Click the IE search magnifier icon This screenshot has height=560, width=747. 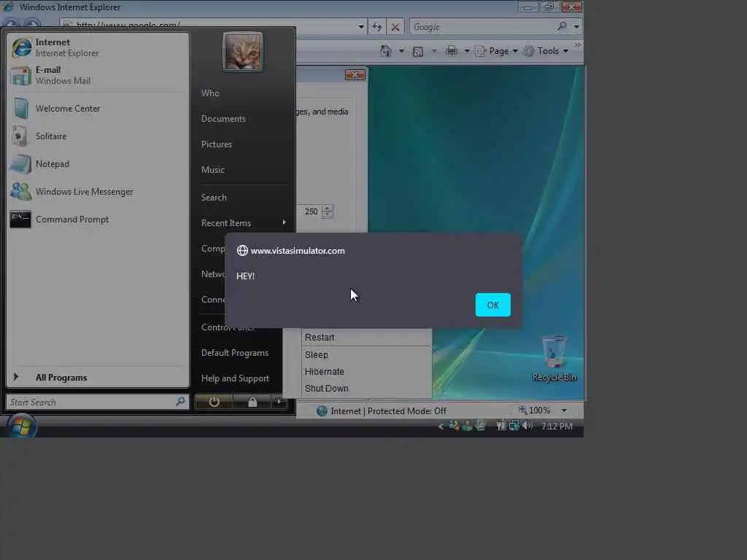[x=562, y=26]
